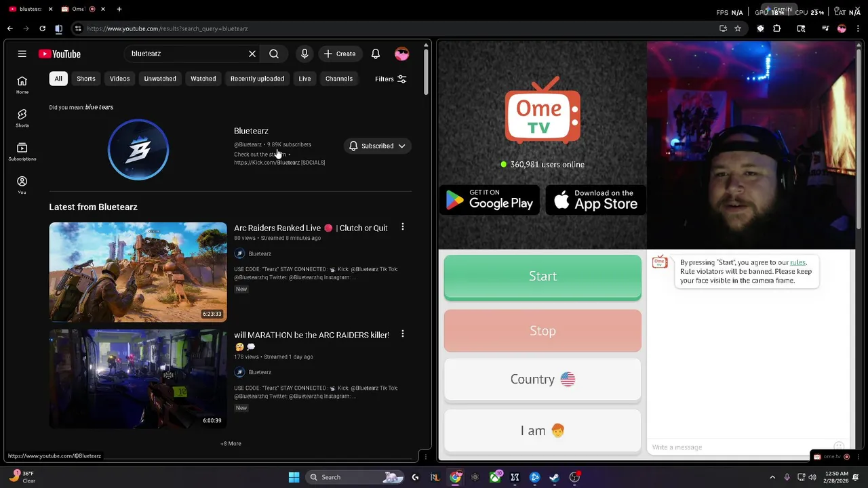Open the browser three-dot menu
The width and height of the screenshot is (868, 488).
(859, 28)
